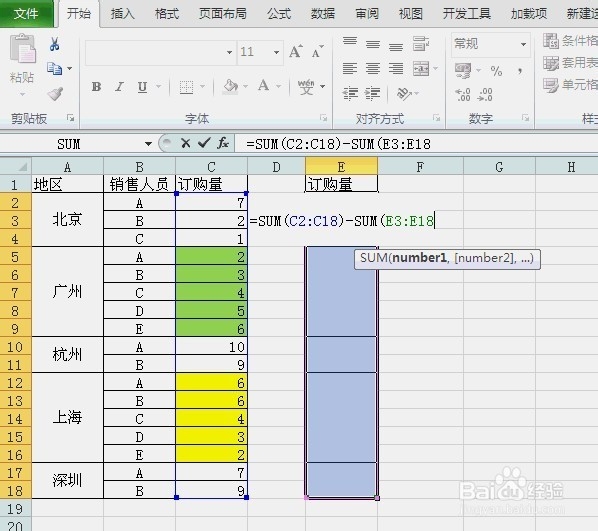The height and width of the screenshot is (531, 598).
Task: Click Align Text Right icon
Action: tap(396, 69)
